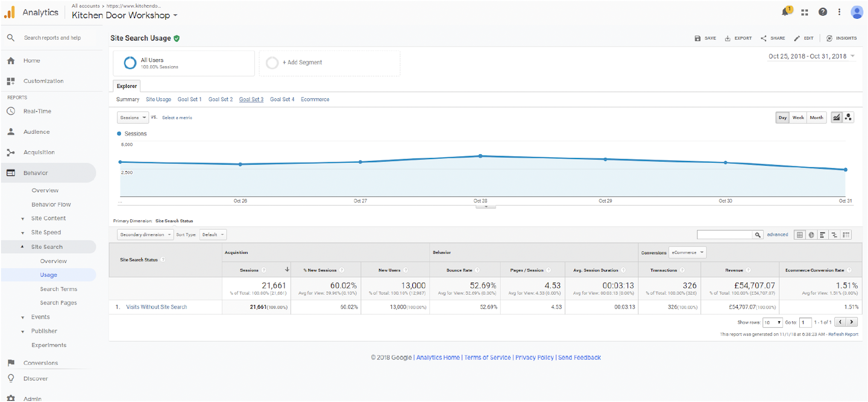
Task: Open the Secondary dimension dropdown
Action: [x=145, y=234]
